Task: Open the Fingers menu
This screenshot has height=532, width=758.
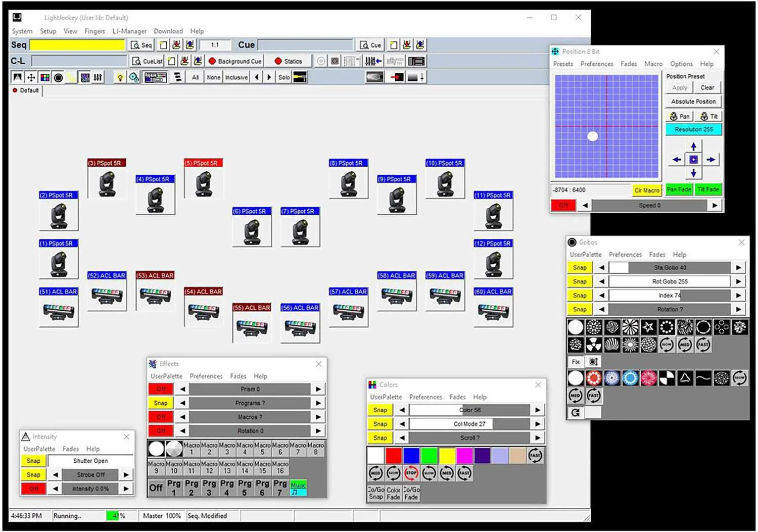Action: [95, 31]
